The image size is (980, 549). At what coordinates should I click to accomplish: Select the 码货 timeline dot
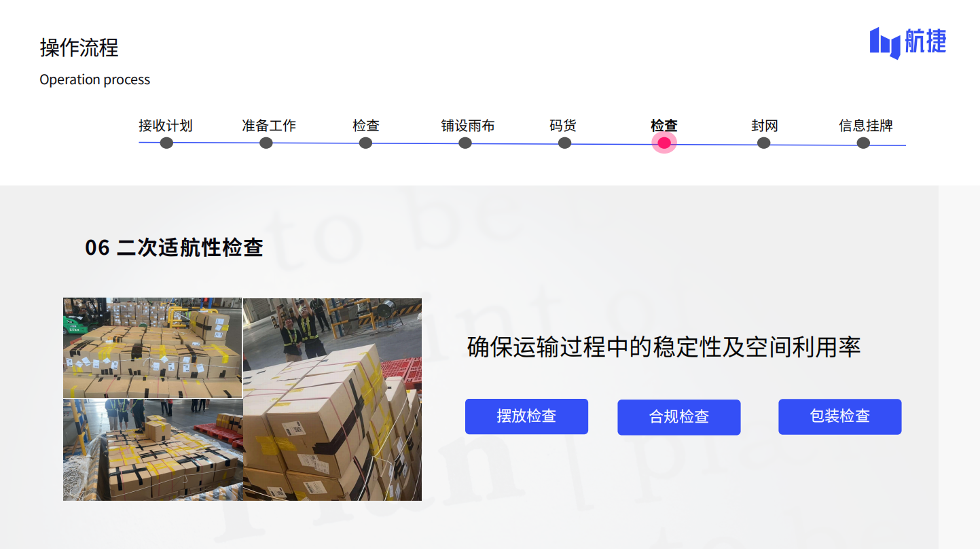(x=564, y=143)
